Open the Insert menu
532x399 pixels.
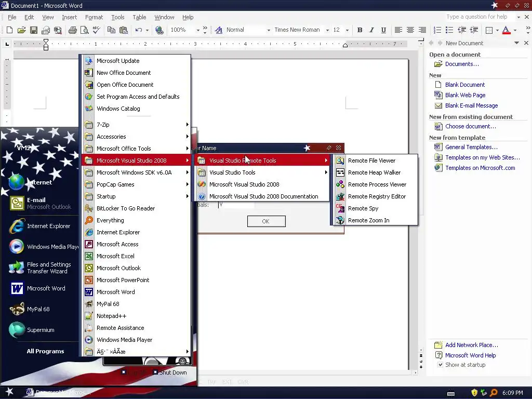pos(69,17)
